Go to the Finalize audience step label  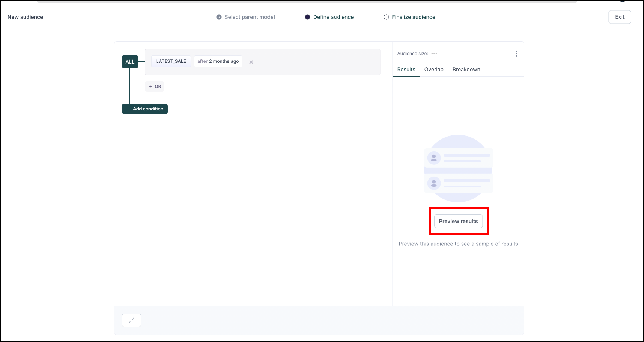click(x=413, y=17)
